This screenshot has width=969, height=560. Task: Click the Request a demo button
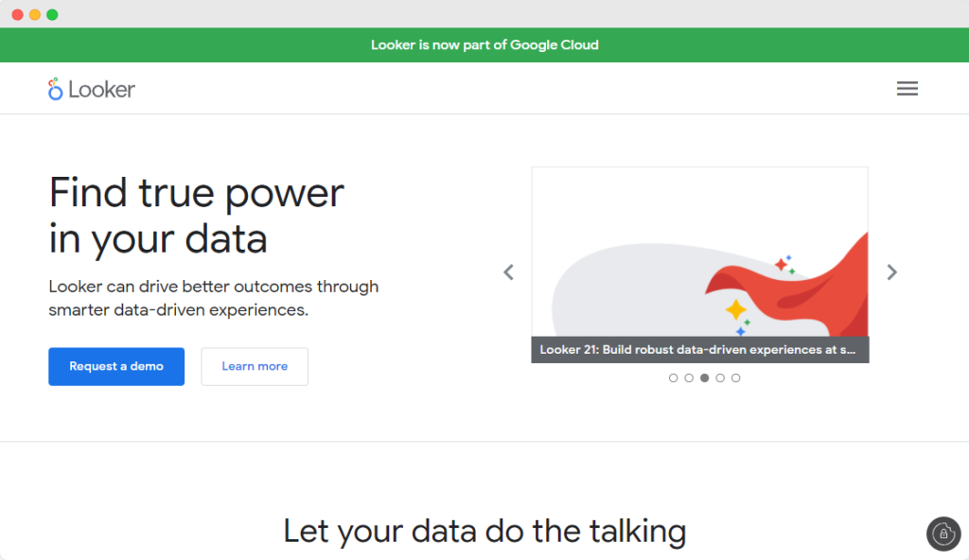click(116, 366)
